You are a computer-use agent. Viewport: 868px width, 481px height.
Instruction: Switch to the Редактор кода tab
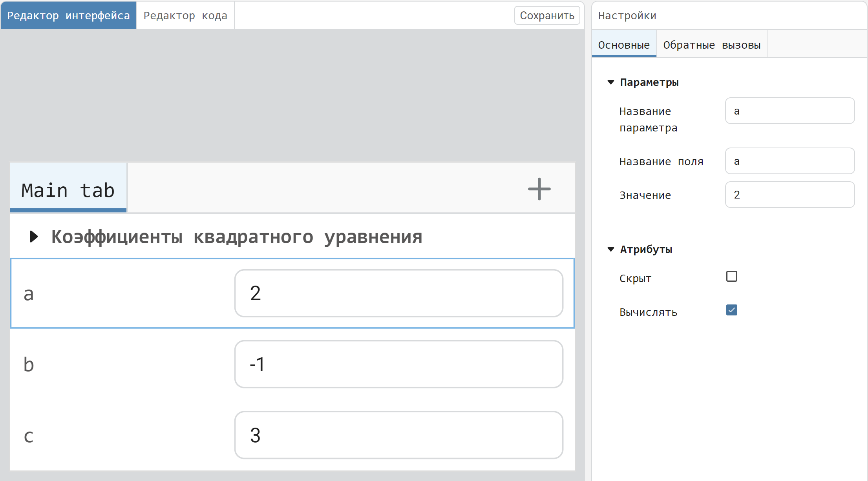tap(185, 15)
